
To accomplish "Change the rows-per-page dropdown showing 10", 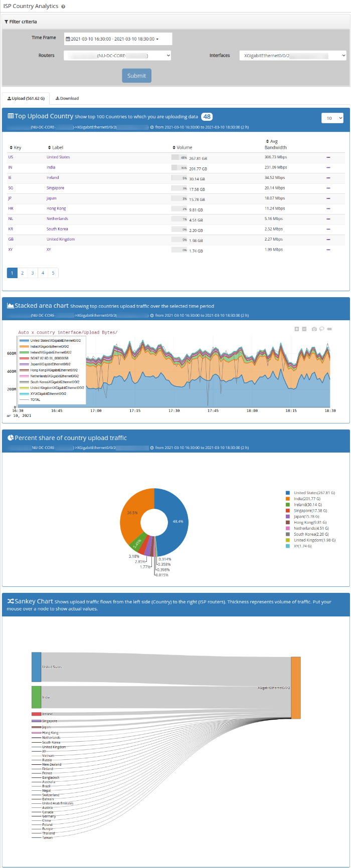I will coord(332,118).
